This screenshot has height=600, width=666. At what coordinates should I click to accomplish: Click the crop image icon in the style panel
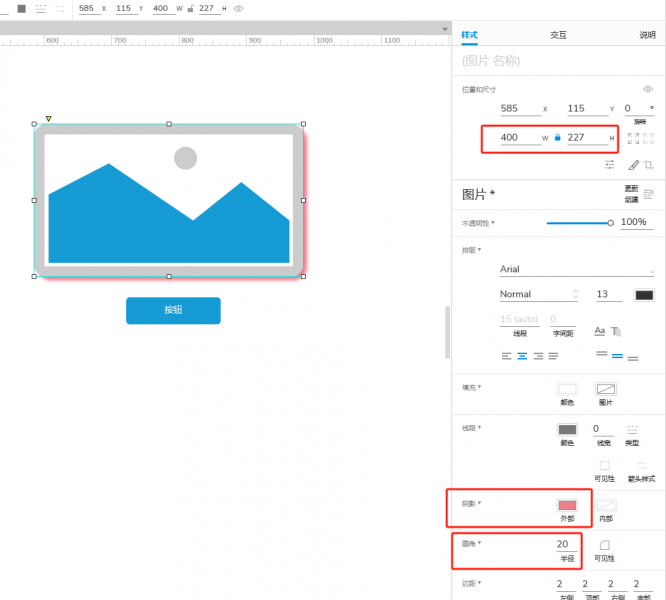tap(649, 165)
